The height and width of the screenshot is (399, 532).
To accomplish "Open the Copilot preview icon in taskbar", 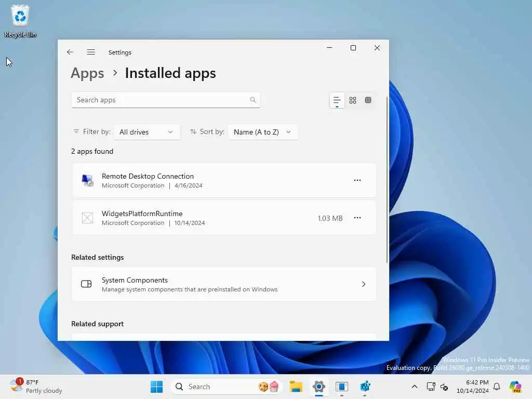I will [515, 387].
